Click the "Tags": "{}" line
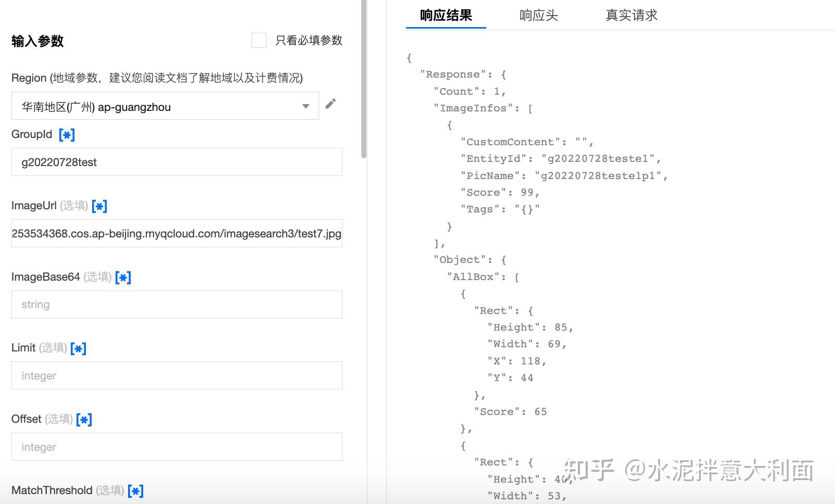Image resolution: width=835 pixels, height=504 pixels. (500, 209)
